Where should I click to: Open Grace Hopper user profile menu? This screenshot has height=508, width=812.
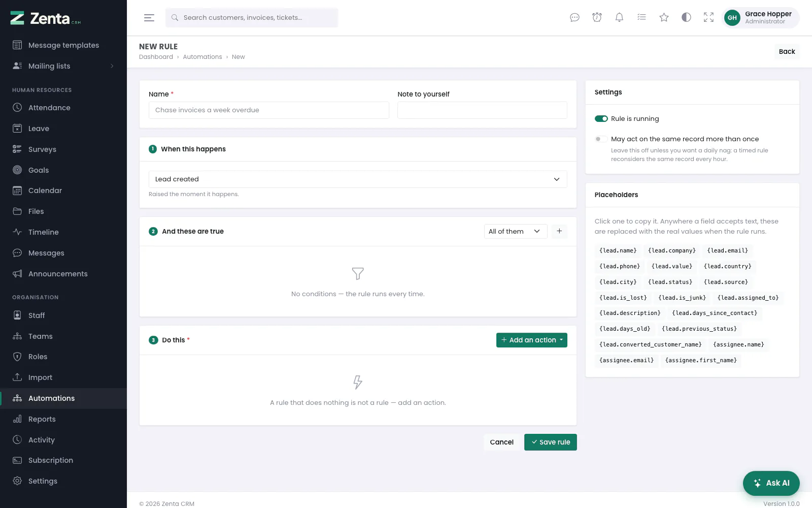760,18
